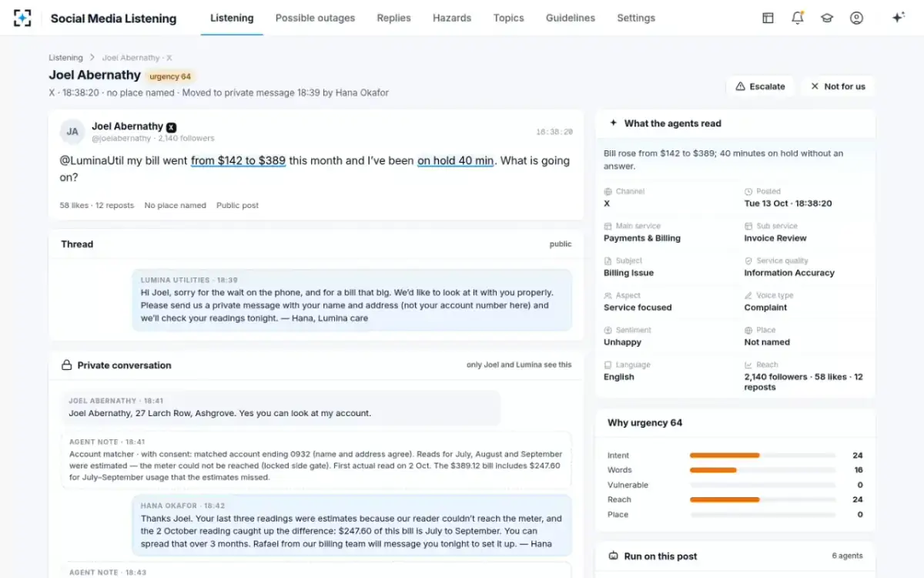
Task: Click 'only Joel and Lumina see this' note
Action: (519, 365)
